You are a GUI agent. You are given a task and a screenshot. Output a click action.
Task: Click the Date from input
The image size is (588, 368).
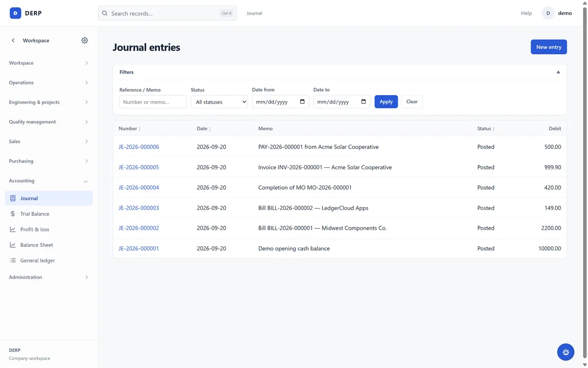click(280, 102)
